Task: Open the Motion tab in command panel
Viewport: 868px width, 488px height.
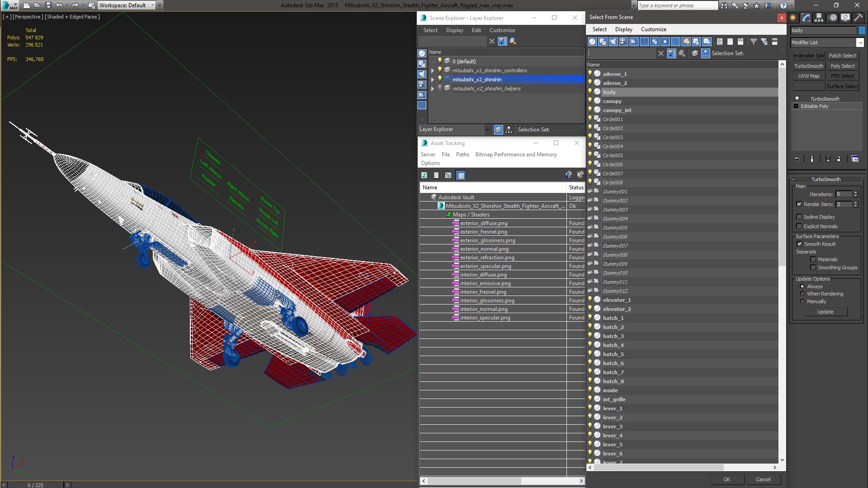Action: (833, 18)
